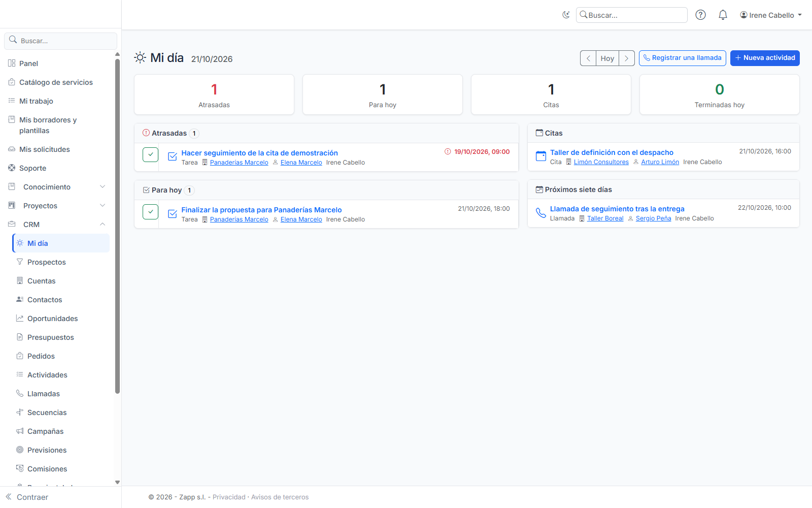This screenshot has height=508, width=812.
Task: Expand the Conocimiento menu
Action: coord(57,187)
